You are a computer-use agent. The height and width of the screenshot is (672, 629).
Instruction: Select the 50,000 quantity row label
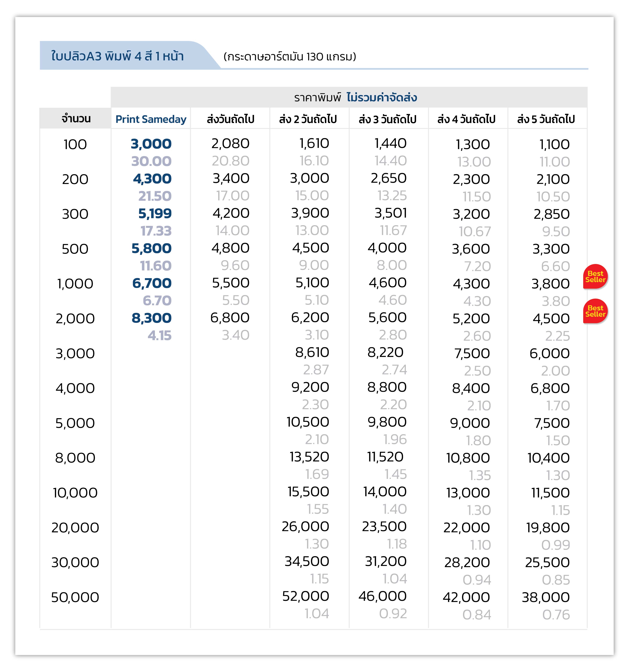75,597
